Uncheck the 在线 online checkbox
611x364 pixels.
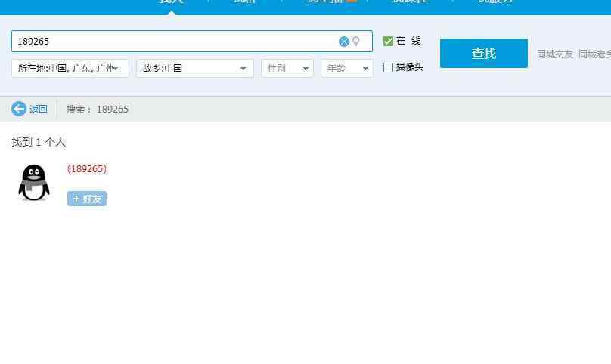(x=388, y=41)
